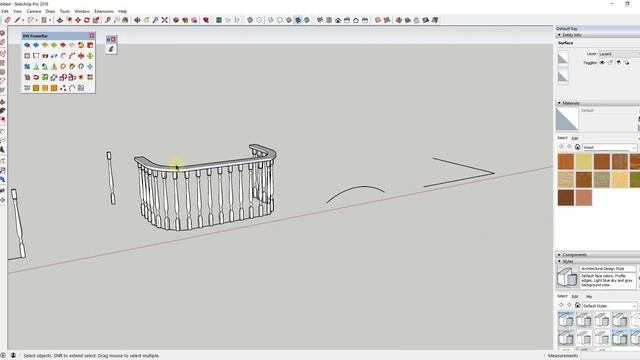
Task: Open the Camera menu
Action: [x=34, y=11]
